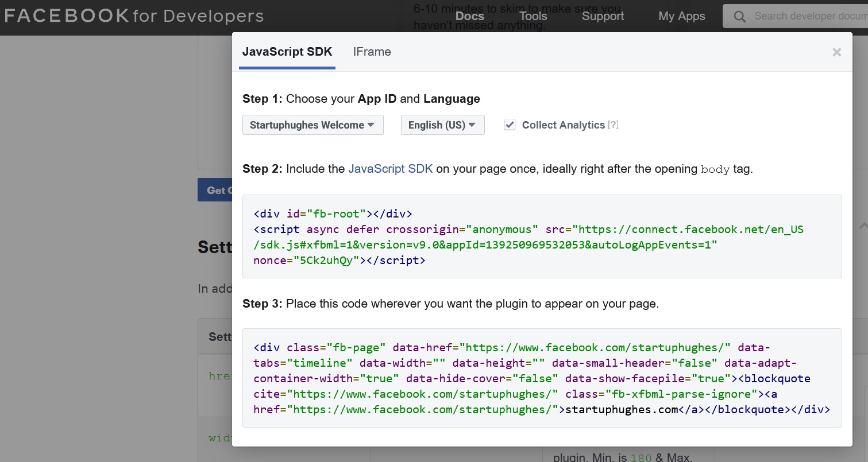Open the Support menu in header
The height and width of the screenshot is (462, 868).
click(x=603, y=16)
